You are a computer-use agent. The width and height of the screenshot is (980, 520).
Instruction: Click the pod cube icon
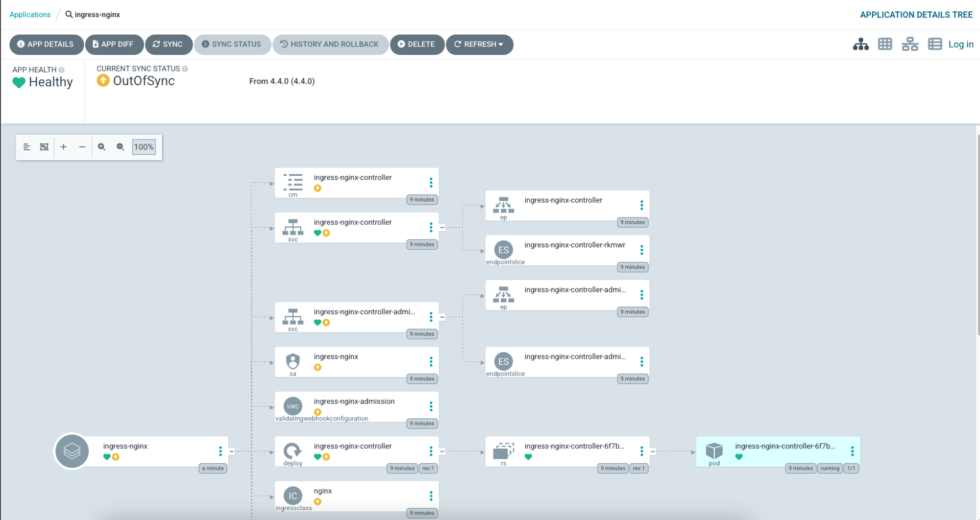pos(714,451)
